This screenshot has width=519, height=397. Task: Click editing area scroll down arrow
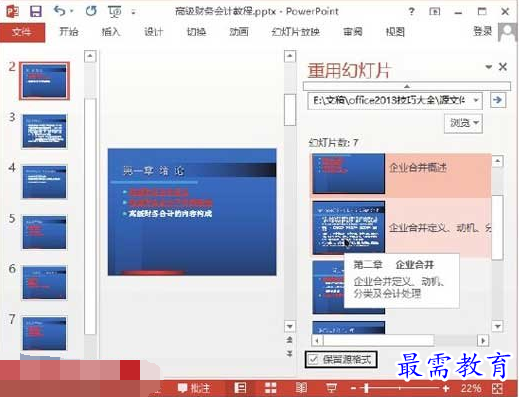pos(290,326)
